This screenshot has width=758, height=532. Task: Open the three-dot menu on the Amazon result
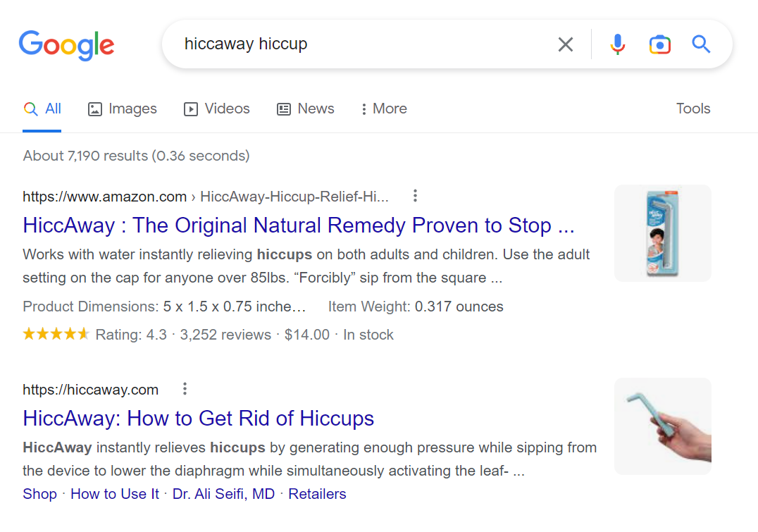pos(415,196)
